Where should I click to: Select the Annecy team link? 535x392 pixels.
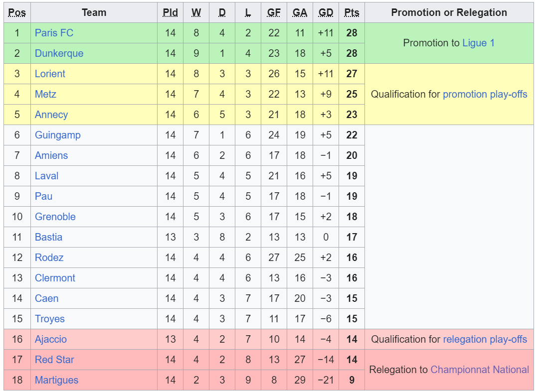tap(51, 115)
